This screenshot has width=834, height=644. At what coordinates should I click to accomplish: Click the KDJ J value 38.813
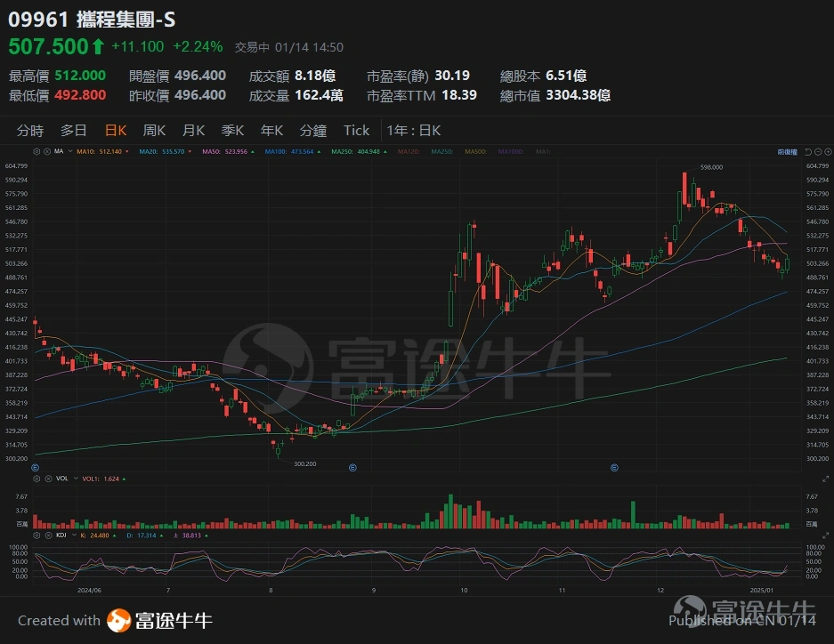(190, 535)
